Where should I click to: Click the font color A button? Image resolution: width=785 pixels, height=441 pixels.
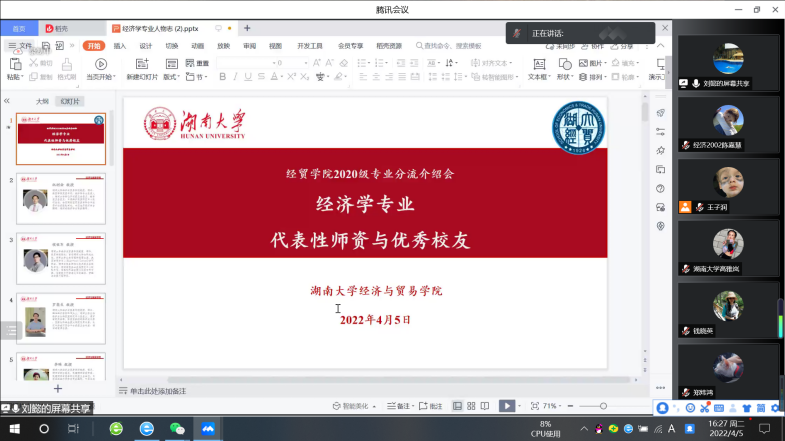[274, 77]
